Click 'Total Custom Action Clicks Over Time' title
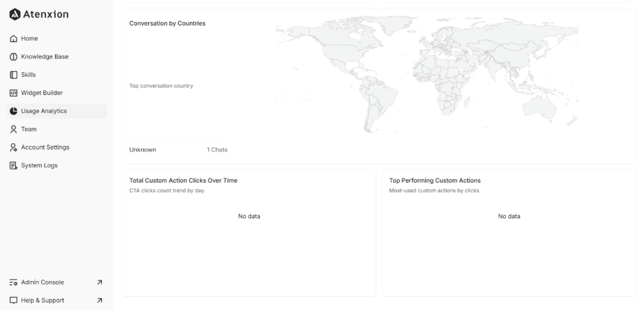Screen dimensions: 644x310 pyautogui.click(x=183, y=180)
